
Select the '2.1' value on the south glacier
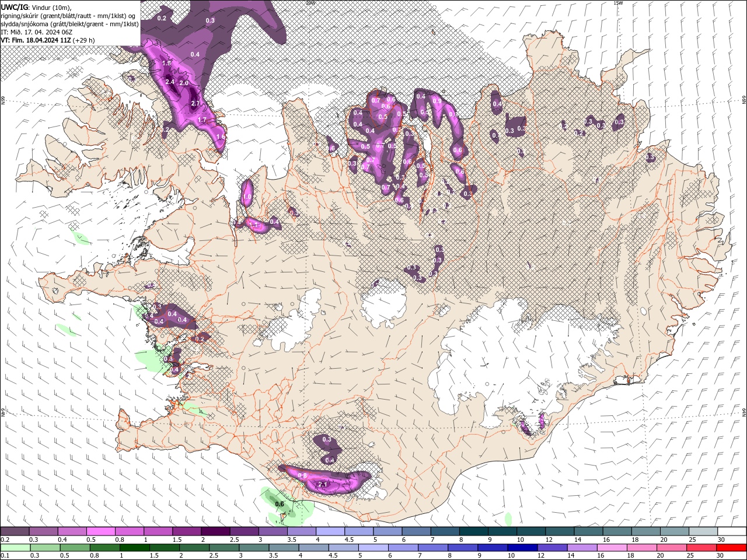point(323,485)
